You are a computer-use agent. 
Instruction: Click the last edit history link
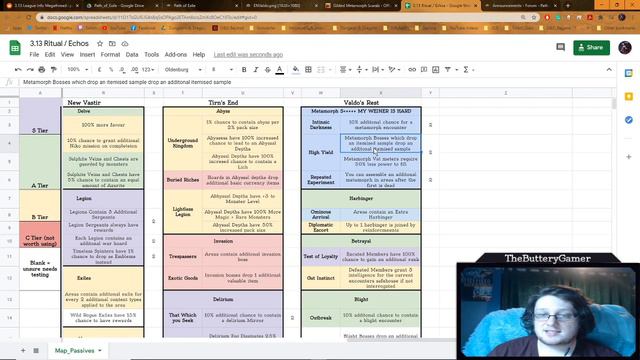248,55
